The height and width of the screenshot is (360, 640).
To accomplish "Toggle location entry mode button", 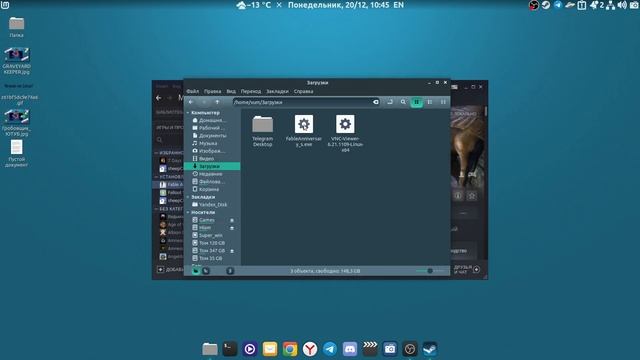I will [390, 102].
